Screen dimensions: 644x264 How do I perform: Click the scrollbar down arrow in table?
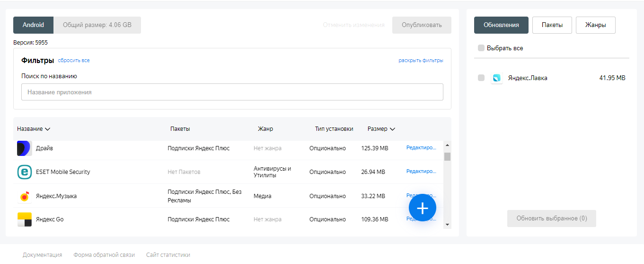(x=447, y=225)
